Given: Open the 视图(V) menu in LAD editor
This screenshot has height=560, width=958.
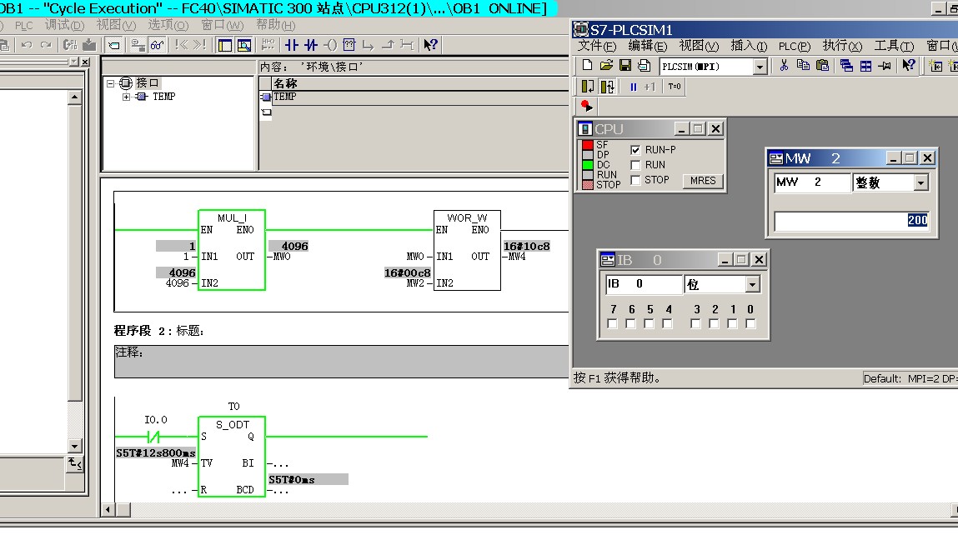Looking at the screenshot, I should pos(116,25).
